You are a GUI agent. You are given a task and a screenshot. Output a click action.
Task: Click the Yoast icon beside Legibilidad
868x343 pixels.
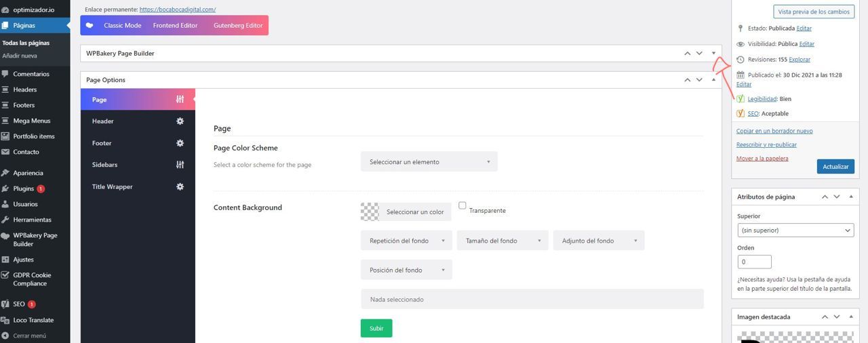pyautogui.click(x=741, y=99)
